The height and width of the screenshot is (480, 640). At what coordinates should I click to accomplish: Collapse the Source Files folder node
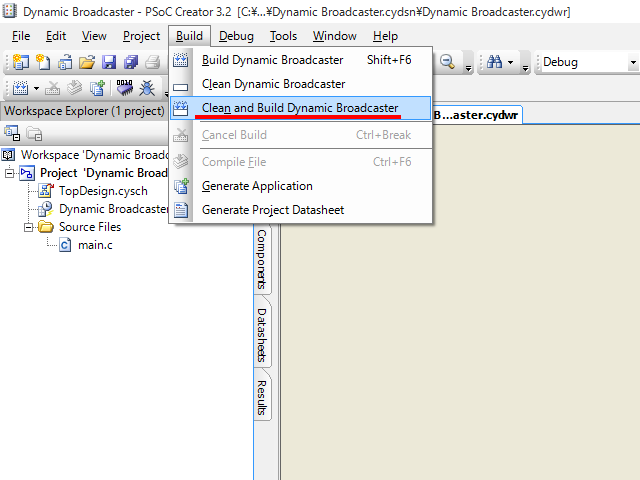click(28, 227)
